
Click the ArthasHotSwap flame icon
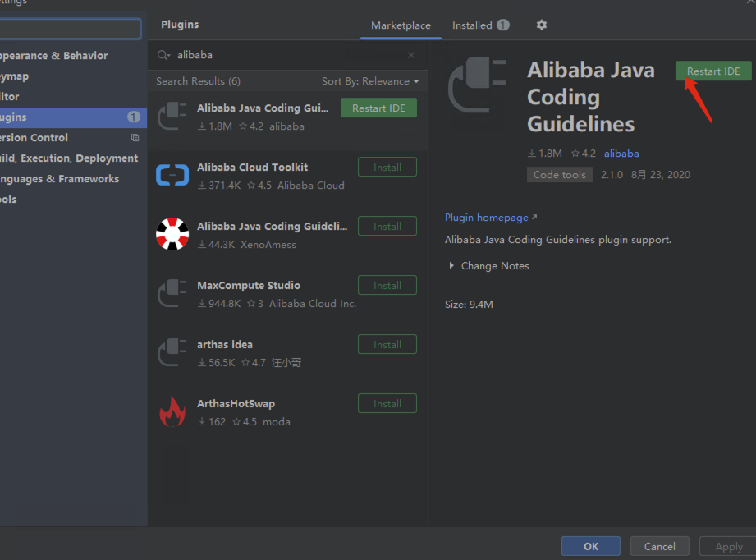point(172,411)
